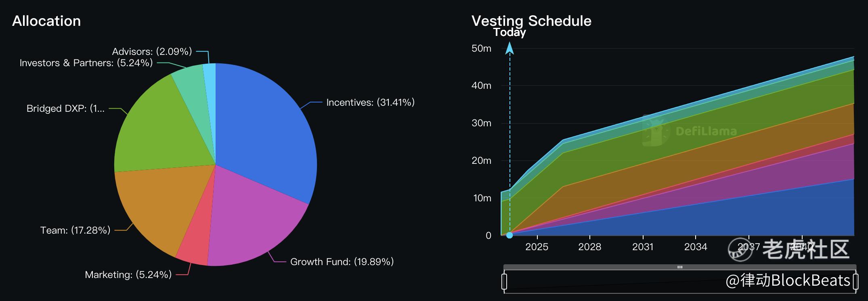Click the three-bar grip on the zoom bar

[680, 267]
